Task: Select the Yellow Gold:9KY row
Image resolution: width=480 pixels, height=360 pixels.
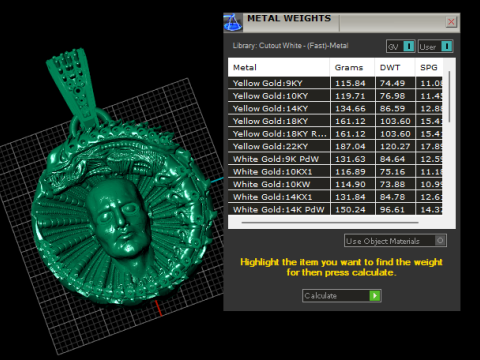Action: tap(335, 83)
